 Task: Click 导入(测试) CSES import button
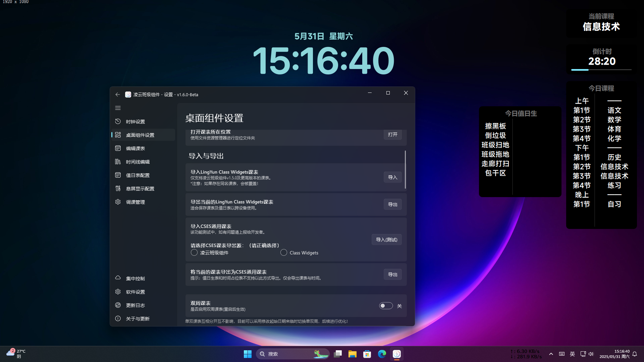386,240
